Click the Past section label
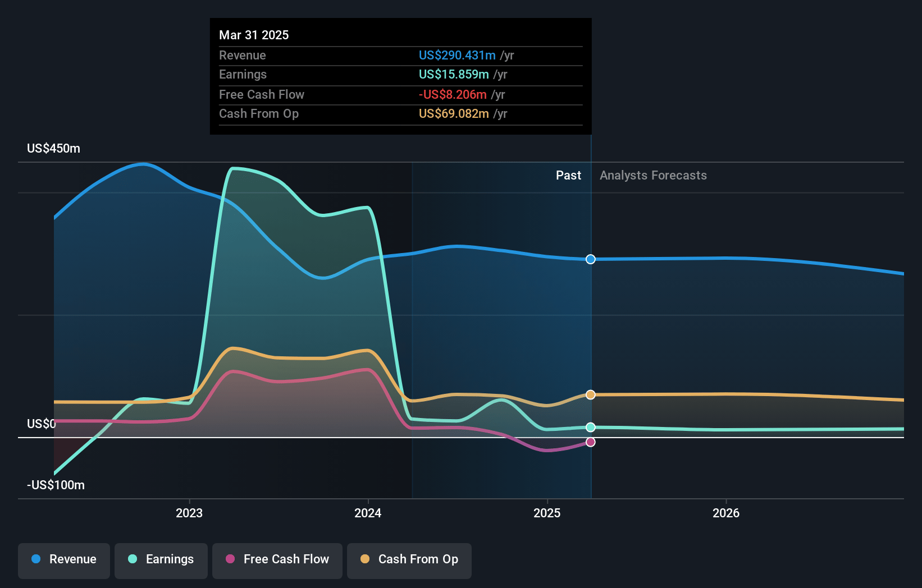This screenshot has width=922, height=588. tap(568, 176)
